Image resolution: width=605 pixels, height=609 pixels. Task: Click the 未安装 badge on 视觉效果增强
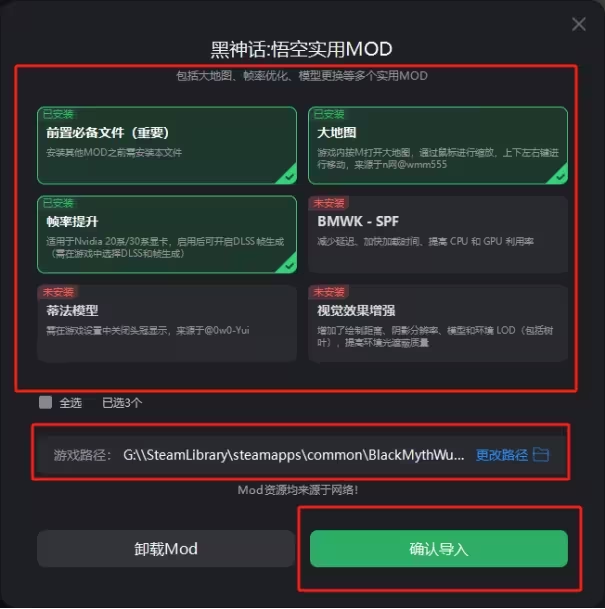329,292
